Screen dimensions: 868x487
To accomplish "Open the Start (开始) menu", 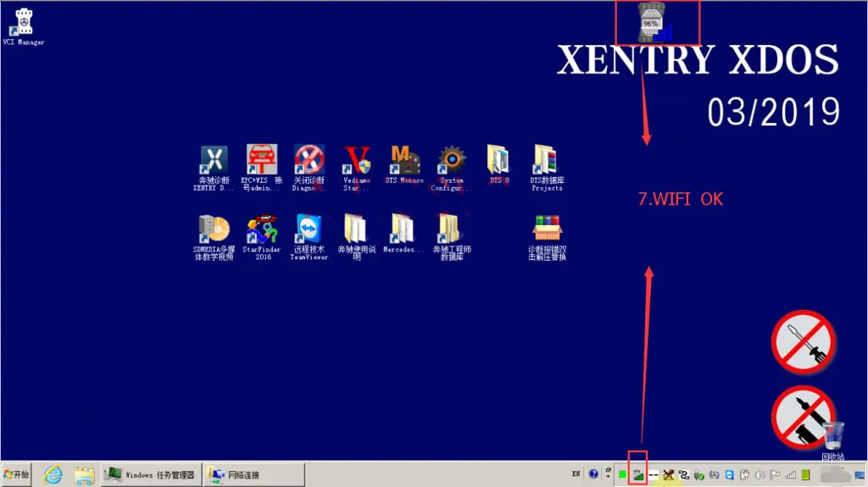I will point(16,474).
